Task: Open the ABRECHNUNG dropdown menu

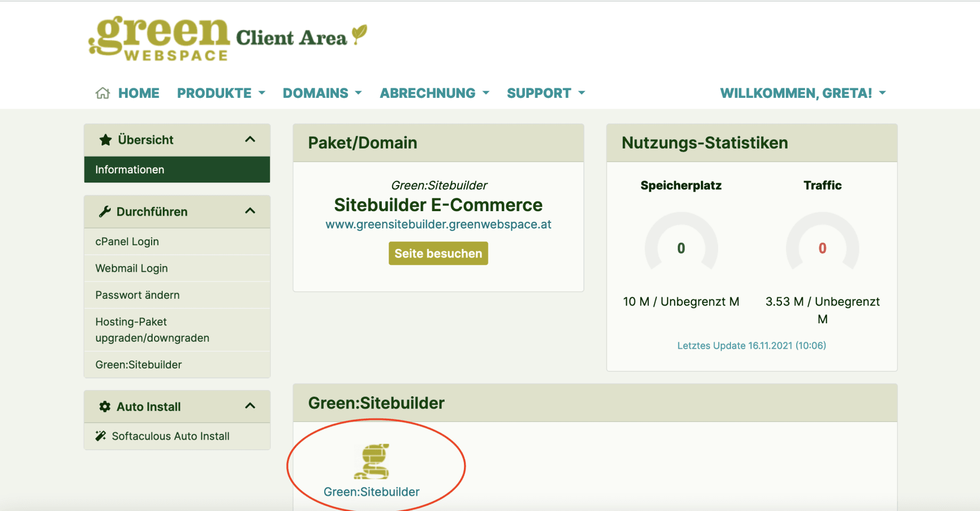Action: pos(434,93)
